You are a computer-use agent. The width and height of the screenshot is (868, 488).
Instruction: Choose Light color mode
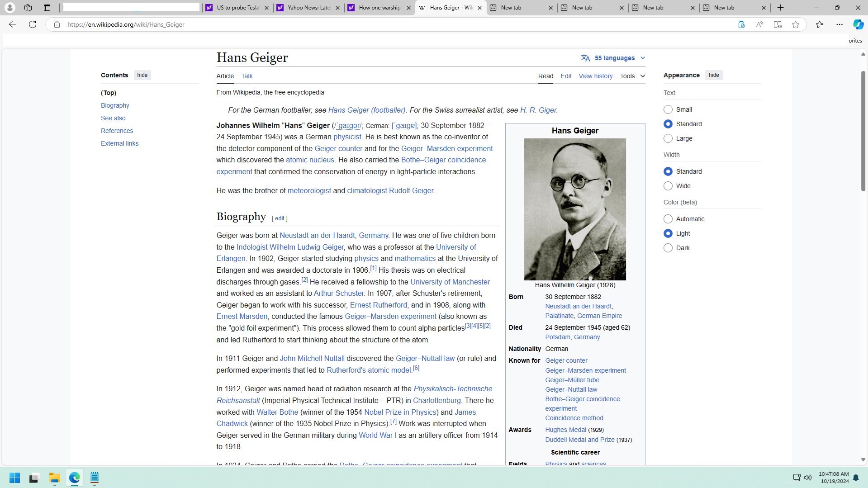tap(668, 233)
